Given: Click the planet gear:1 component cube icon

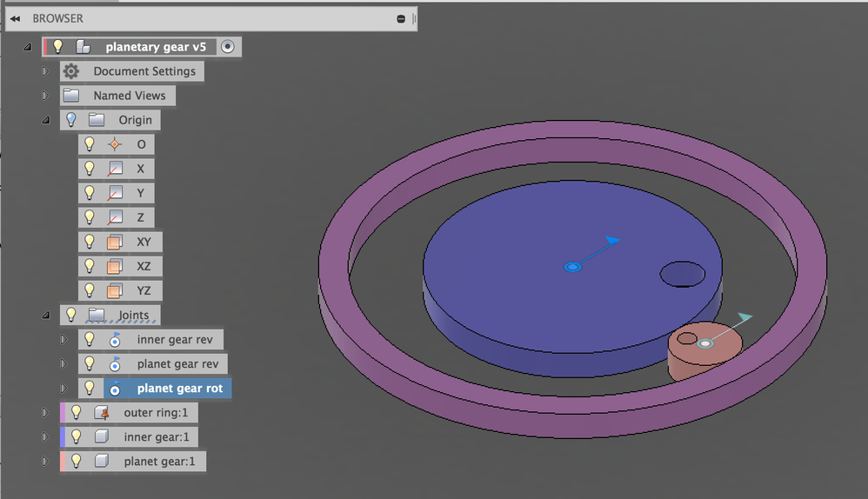Looking at the screenshot, I should [x=101, y=461].
